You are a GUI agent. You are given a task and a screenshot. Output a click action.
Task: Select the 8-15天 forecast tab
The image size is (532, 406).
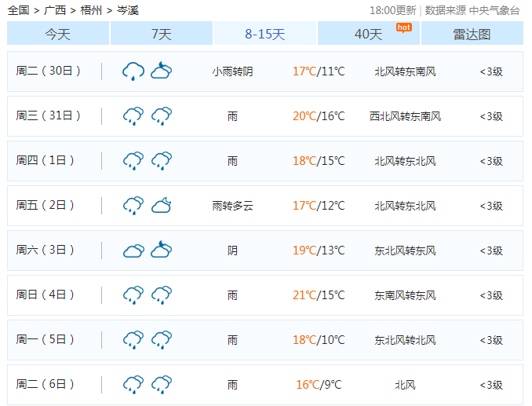coord(265,34)
